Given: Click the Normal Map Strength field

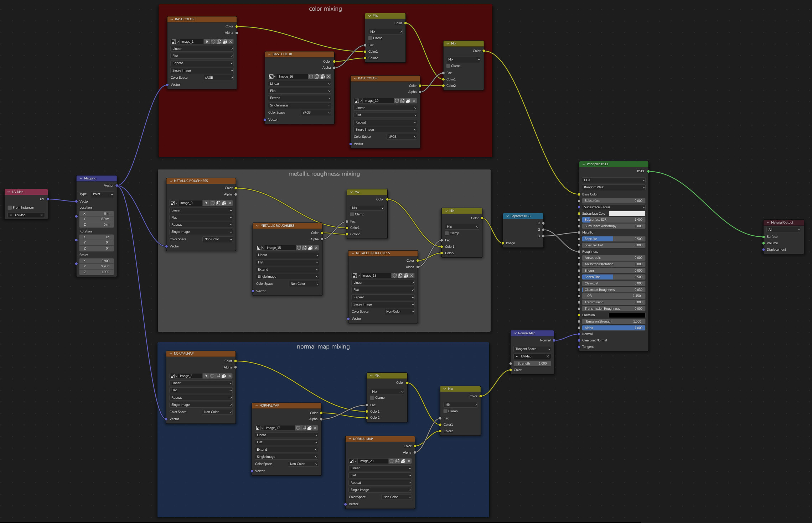Looking at the screenshot, I should [x=532, y=364].
